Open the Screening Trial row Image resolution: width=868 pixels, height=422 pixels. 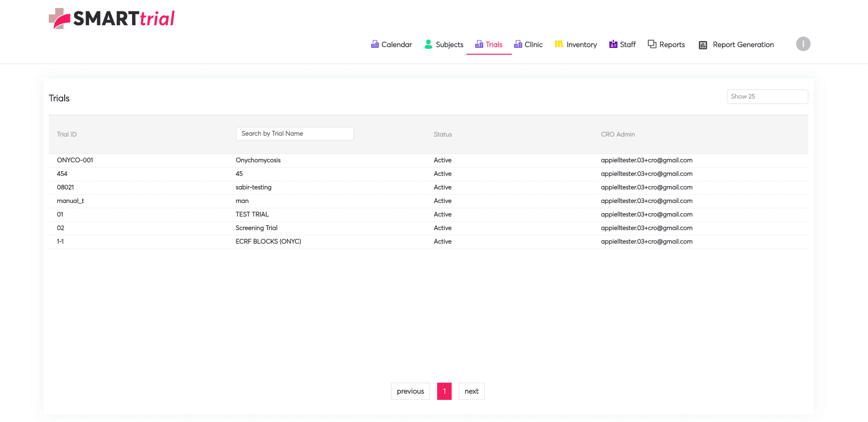point(257,228)
